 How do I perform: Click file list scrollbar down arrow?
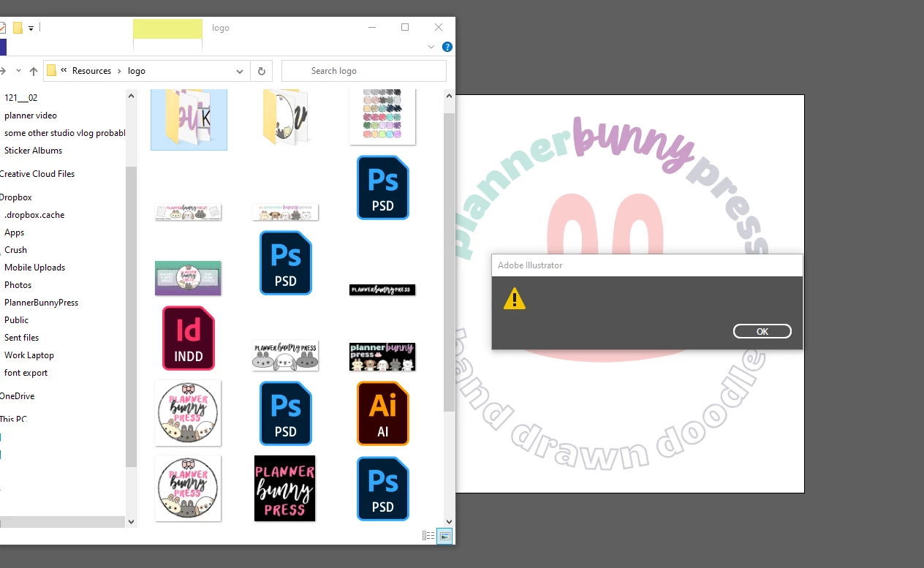[x=448, y=521]
